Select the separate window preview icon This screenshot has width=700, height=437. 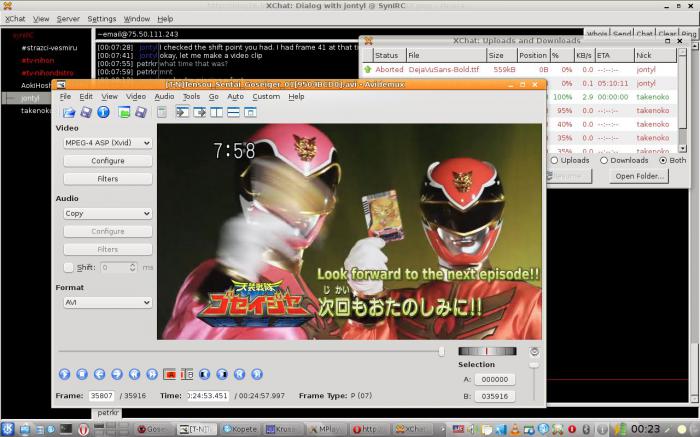[250, 112]
